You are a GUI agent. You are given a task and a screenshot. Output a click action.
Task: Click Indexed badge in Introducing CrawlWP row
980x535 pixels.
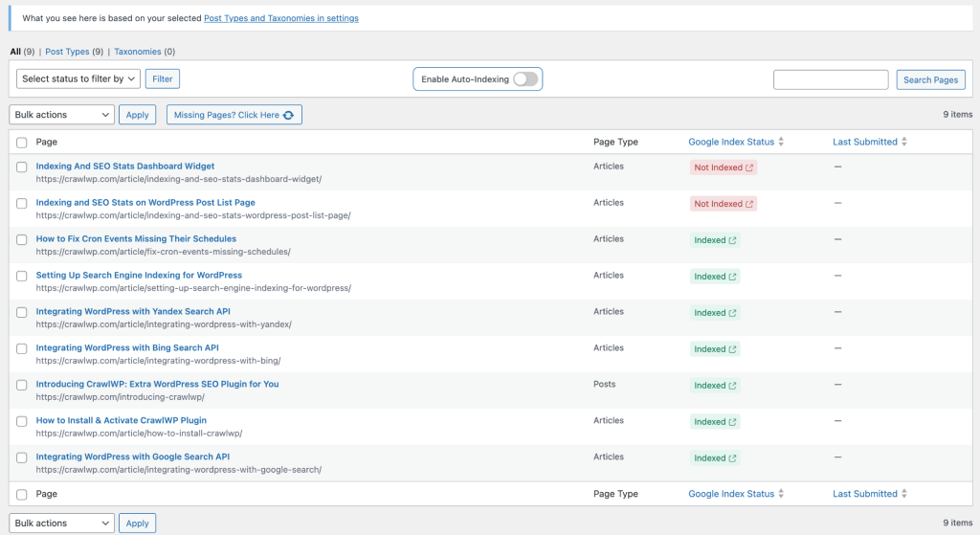pos(715,386)
